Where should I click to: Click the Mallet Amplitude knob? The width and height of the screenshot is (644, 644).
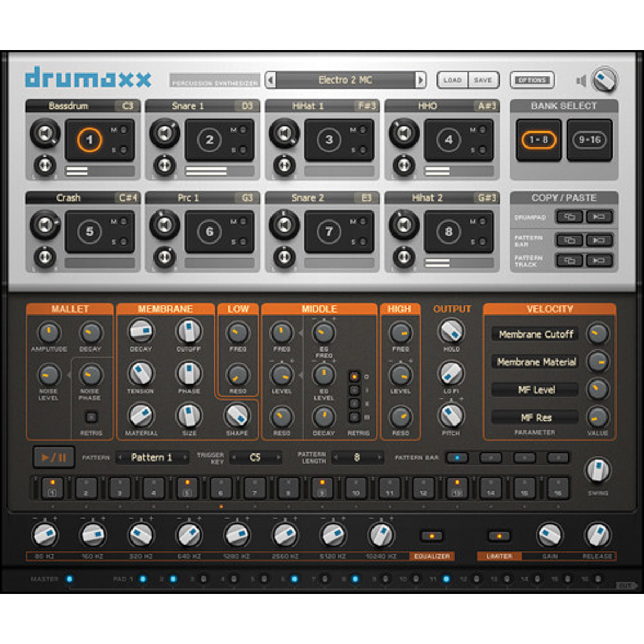click(49, 333)
